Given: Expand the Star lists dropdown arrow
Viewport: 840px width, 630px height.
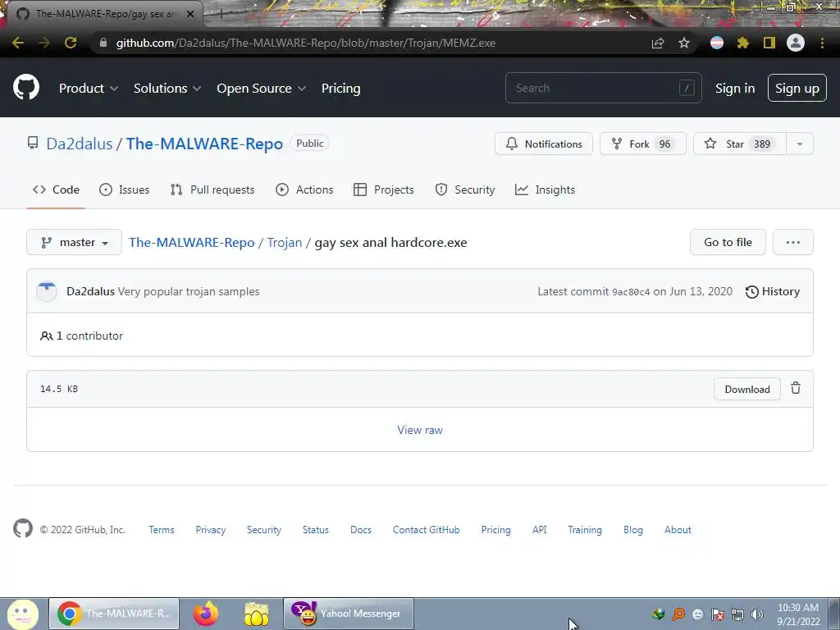Looking at the screenshot, I should tap(799, 144).
